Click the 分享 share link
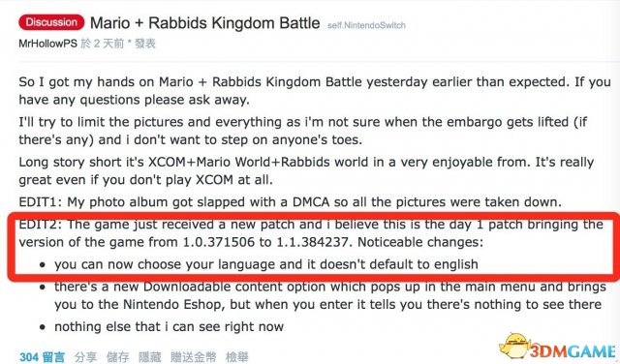This screenshot has height=364, width=620. [x=85, y=357]
